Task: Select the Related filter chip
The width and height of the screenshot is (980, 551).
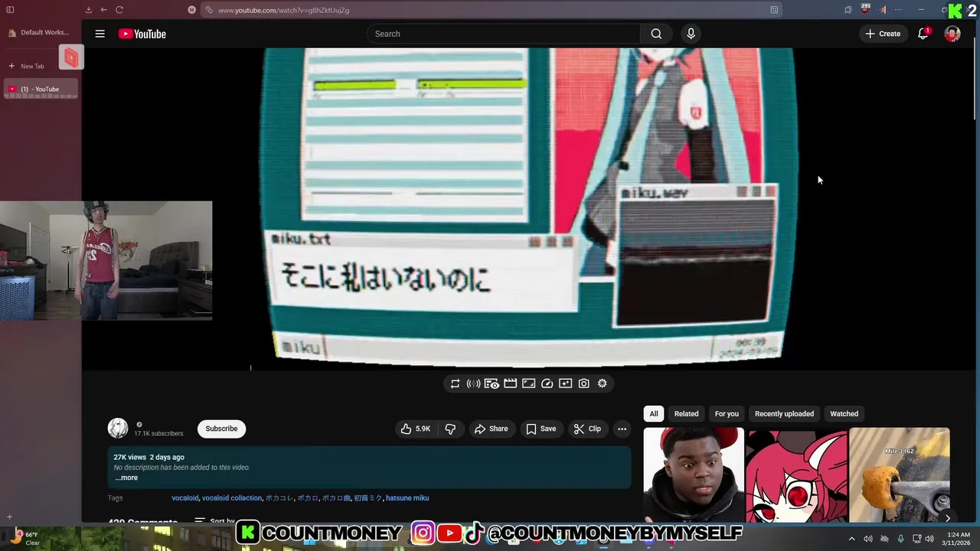Action: pyautogui.click(x=686, y=414)
